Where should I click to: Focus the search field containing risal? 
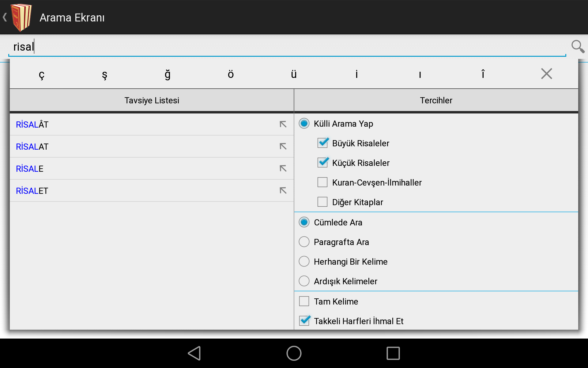287,47
